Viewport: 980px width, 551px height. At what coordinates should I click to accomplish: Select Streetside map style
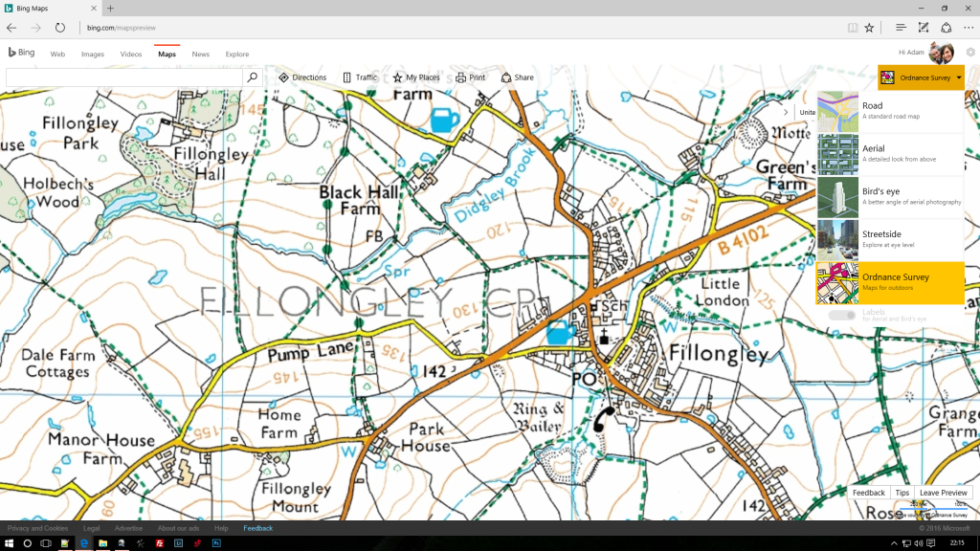point(890,239)
